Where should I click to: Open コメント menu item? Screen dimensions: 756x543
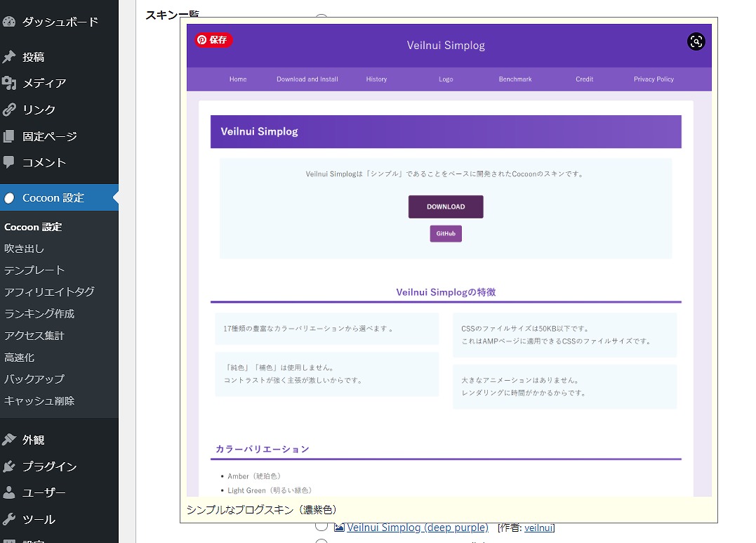[44, 162]
